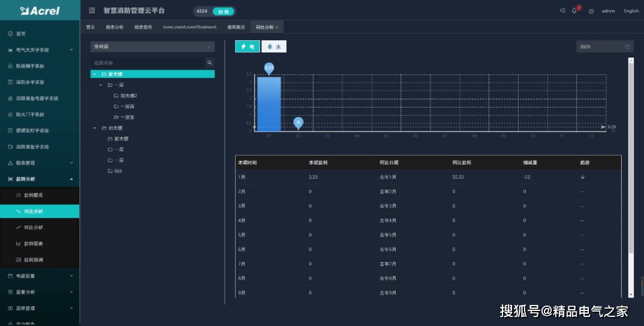Screen dimensions: 644x326
Task: Click the 去年5月 cell in the table
Action: [x=388, y=235]
